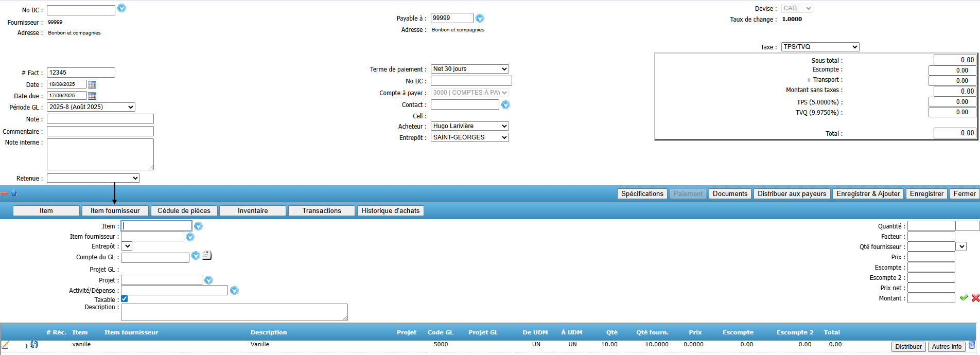Switch to the Item fournisseur tab

pos(115,210)
